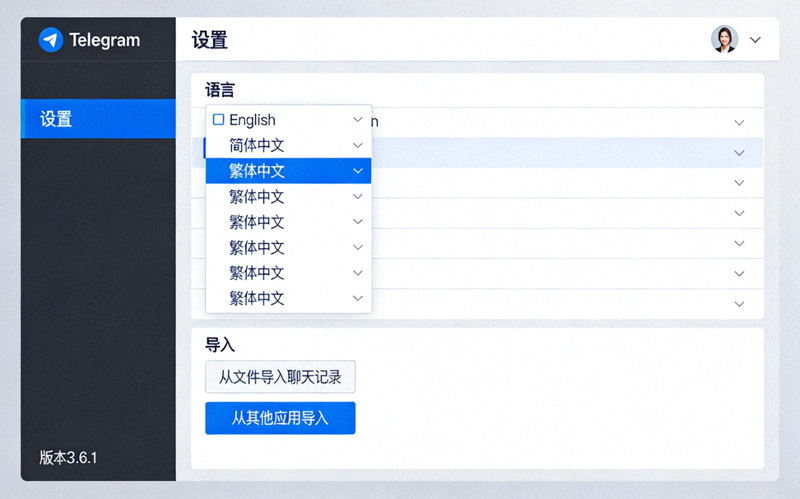Select the highlighted 繁体中文 option
800x499 pixels.
pyautogui.click(x=288, y=171)
